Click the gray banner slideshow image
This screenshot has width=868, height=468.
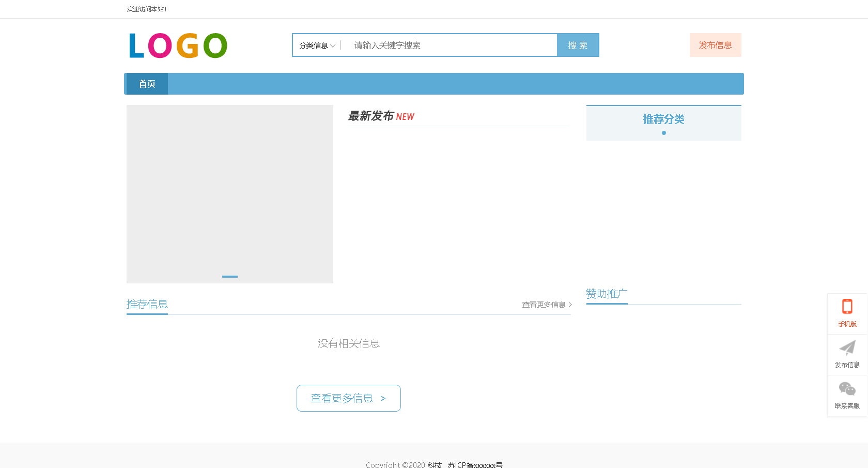230,194
